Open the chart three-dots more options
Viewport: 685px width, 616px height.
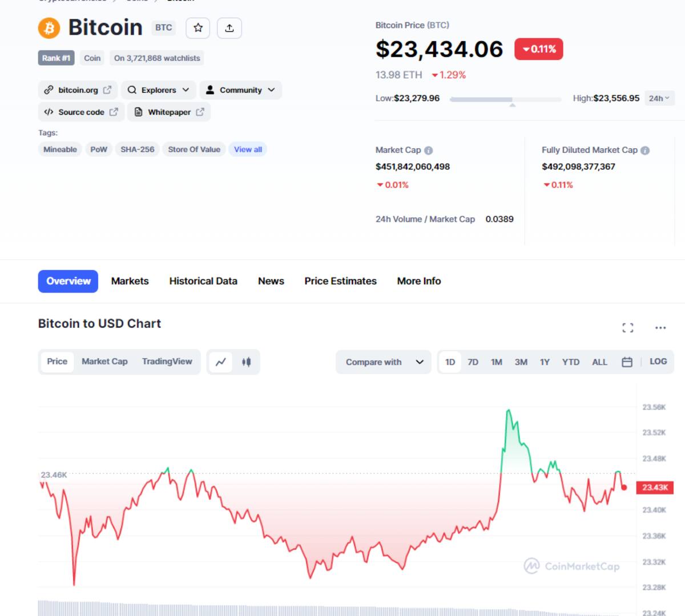pos(660,327)
